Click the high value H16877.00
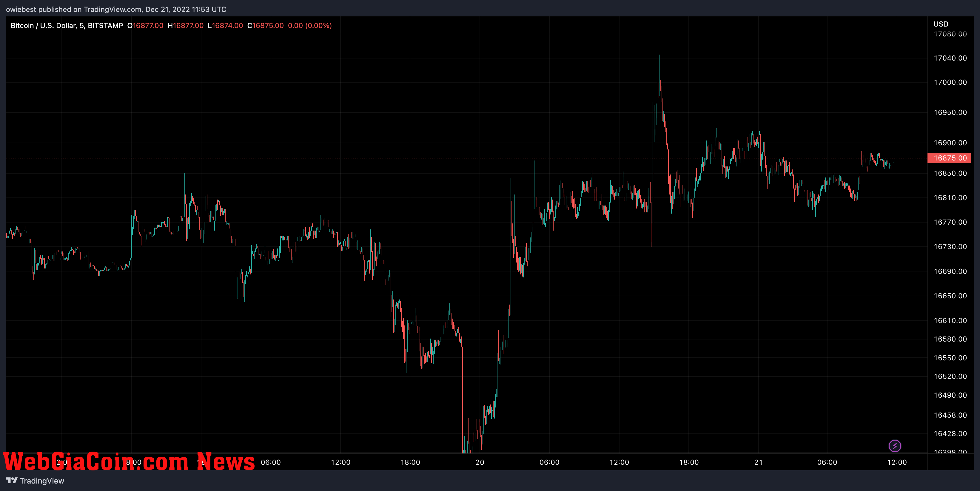The height and width of the screenshot is (491, 980). (x=186, y=25)
